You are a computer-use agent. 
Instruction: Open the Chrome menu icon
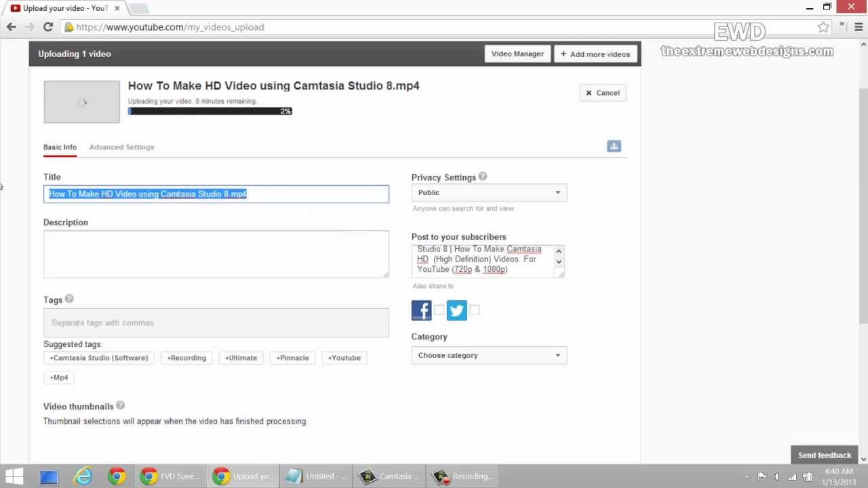[x=859, y=27]
